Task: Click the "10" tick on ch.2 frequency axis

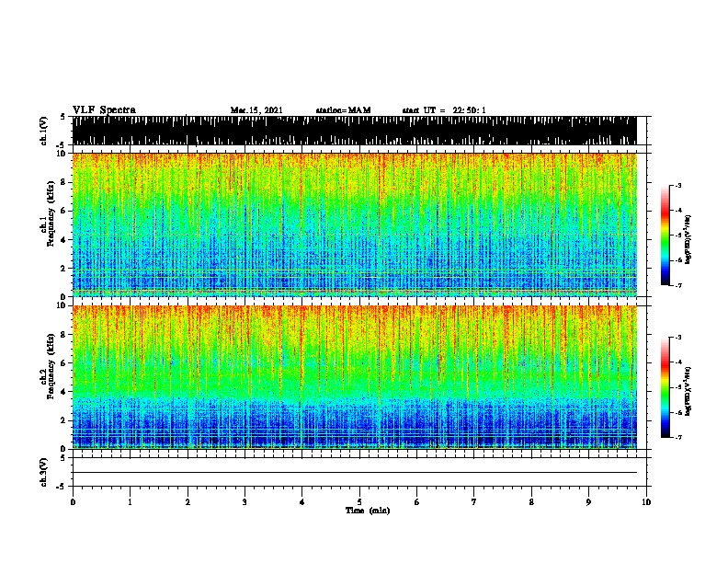Action: click(x=62, y=305)
